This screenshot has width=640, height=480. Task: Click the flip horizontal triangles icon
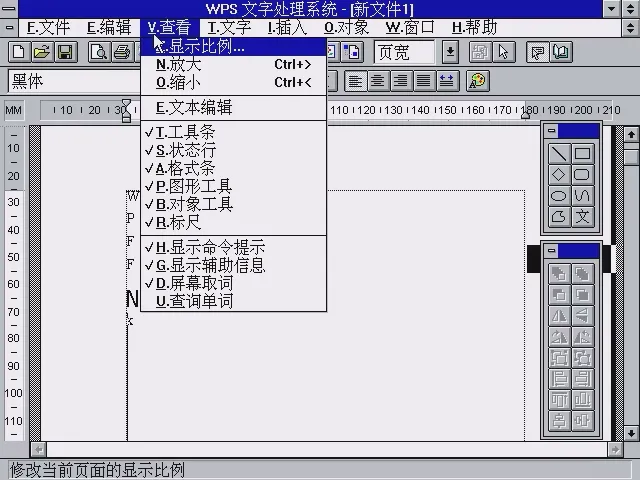coord(559,316)
